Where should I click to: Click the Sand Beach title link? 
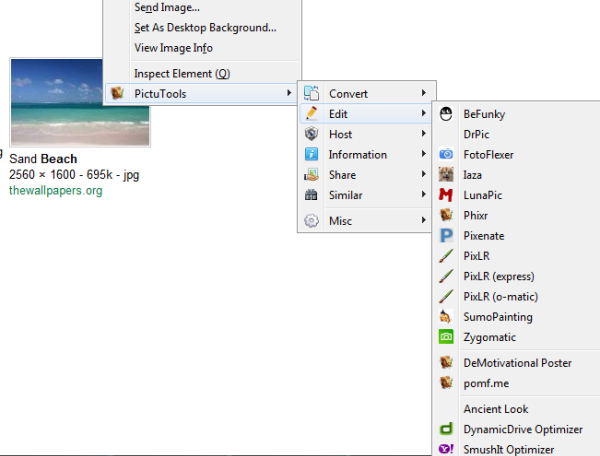[43, 159]
